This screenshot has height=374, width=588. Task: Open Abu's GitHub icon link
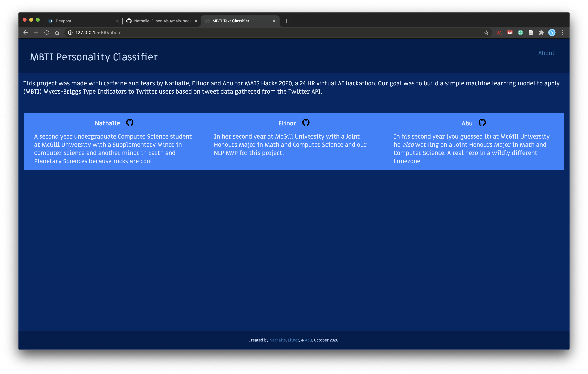[482, 122]
